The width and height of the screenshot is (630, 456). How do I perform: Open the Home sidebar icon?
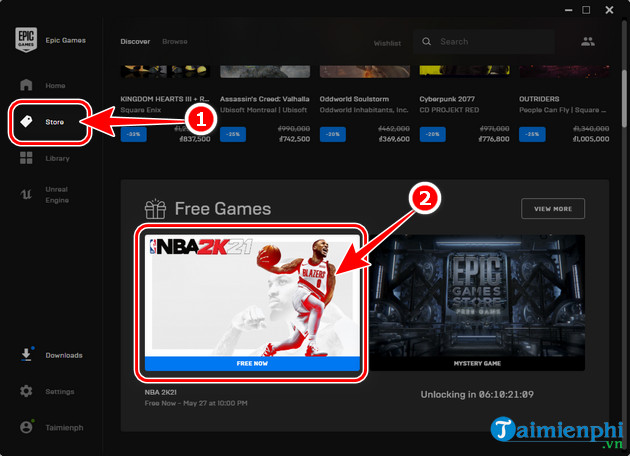coord(26,85)
